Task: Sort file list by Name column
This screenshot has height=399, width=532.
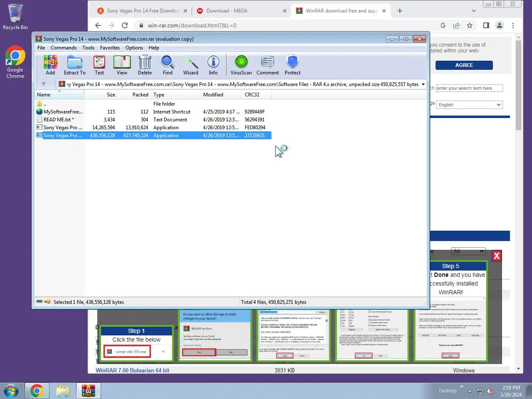Action: click(59, 94)
